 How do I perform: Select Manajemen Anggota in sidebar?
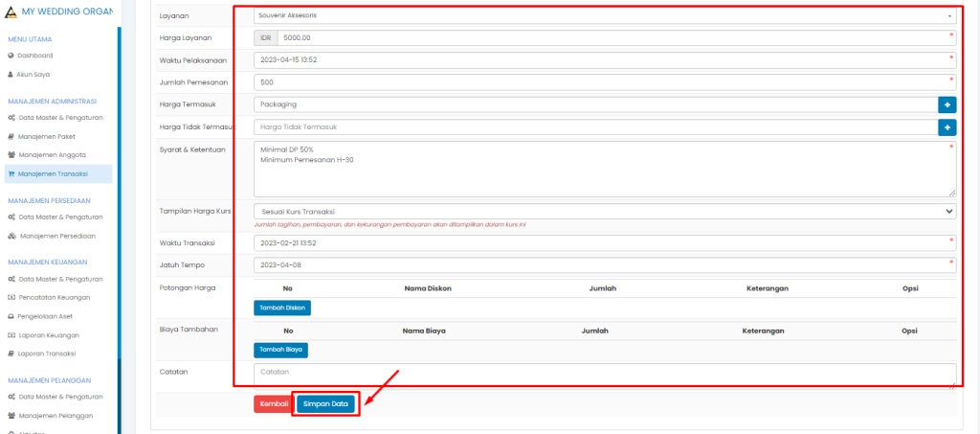(x=52, y=154)
